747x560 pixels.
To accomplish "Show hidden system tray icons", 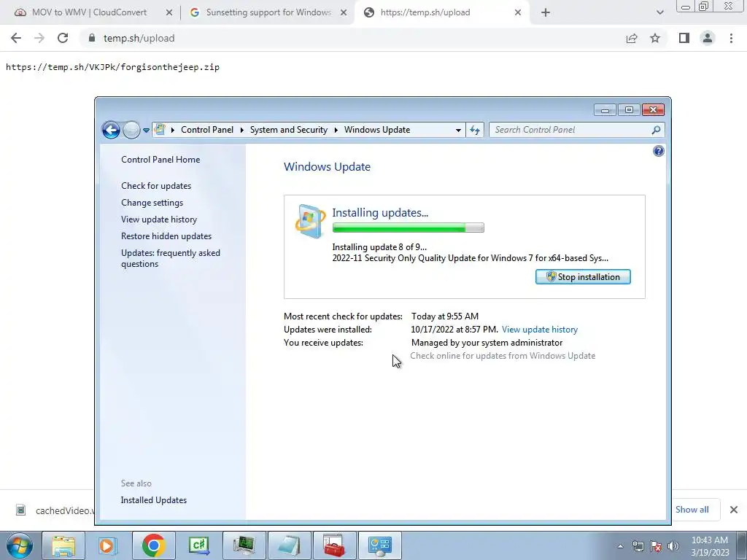I will coord(620,546).
